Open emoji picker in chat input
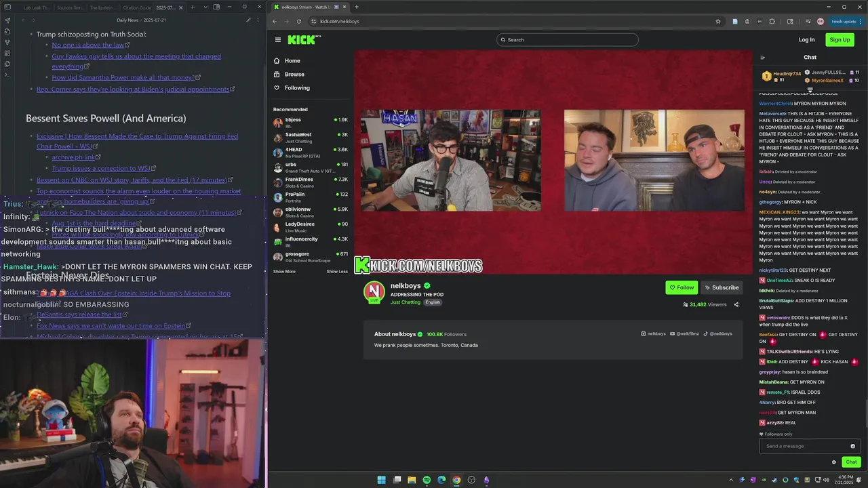868x488 pixels. [853, 446]
